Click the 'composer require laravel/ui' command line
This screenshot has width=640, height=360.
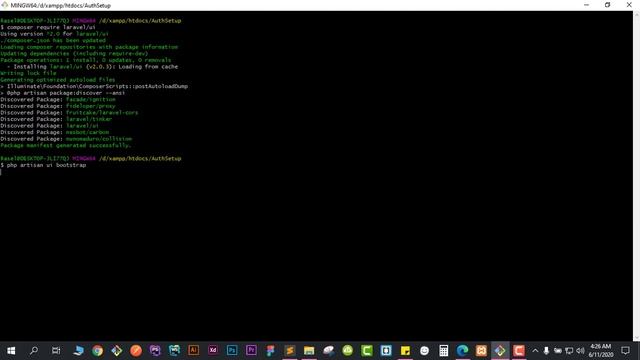48,27
